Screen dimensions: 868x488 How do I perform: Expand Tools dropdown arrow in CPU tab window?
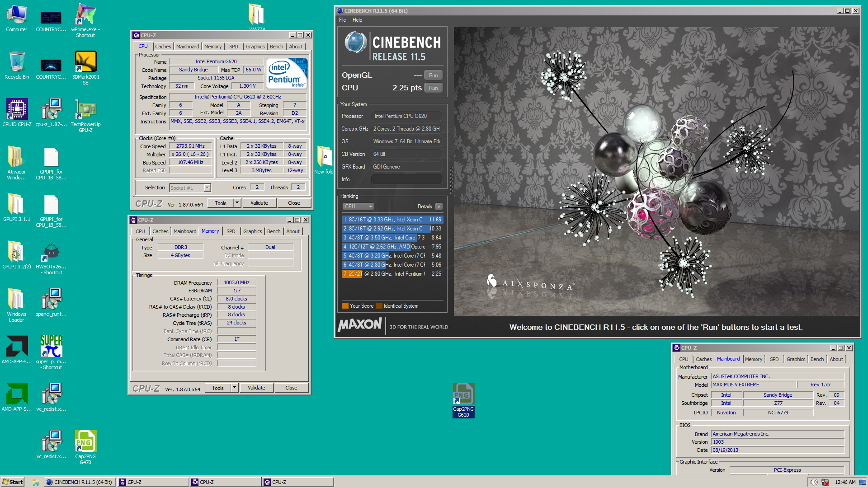tap(237, 203)
